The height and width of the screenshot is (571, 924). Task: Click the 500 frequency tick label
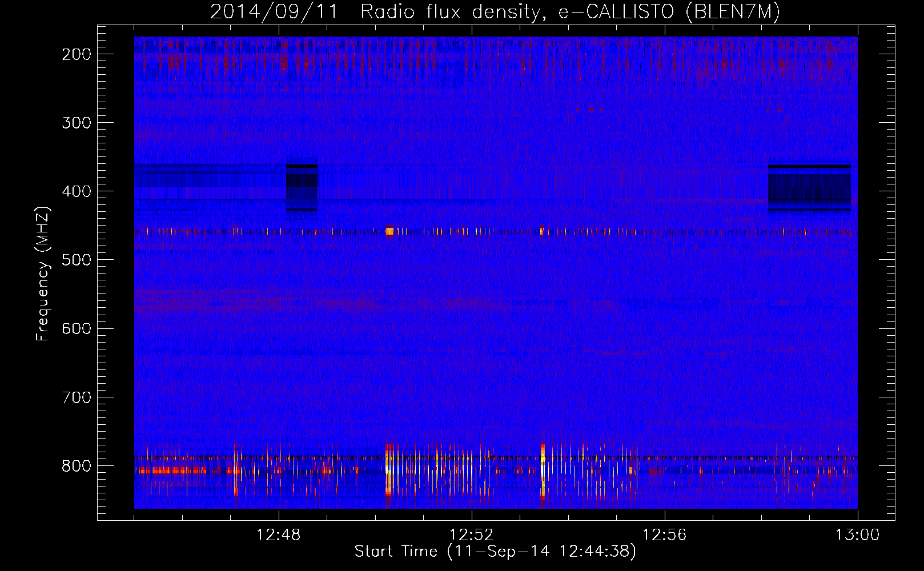[x=77, y=260]
